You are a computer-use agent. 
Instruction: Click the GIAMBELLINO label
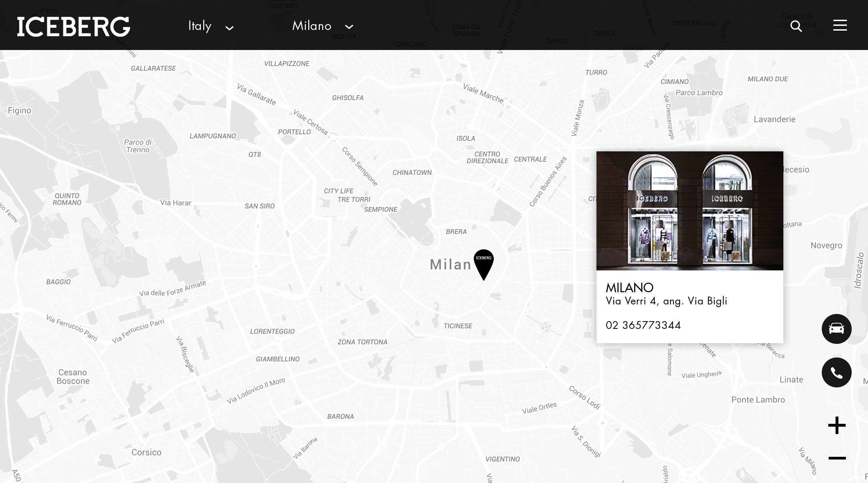[x=278, y=359]
